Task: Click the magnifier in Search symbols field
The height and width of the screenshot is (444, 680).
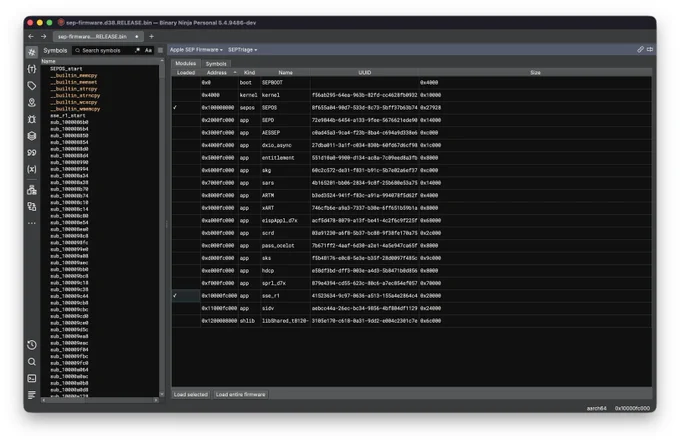Action: [78, 50]
